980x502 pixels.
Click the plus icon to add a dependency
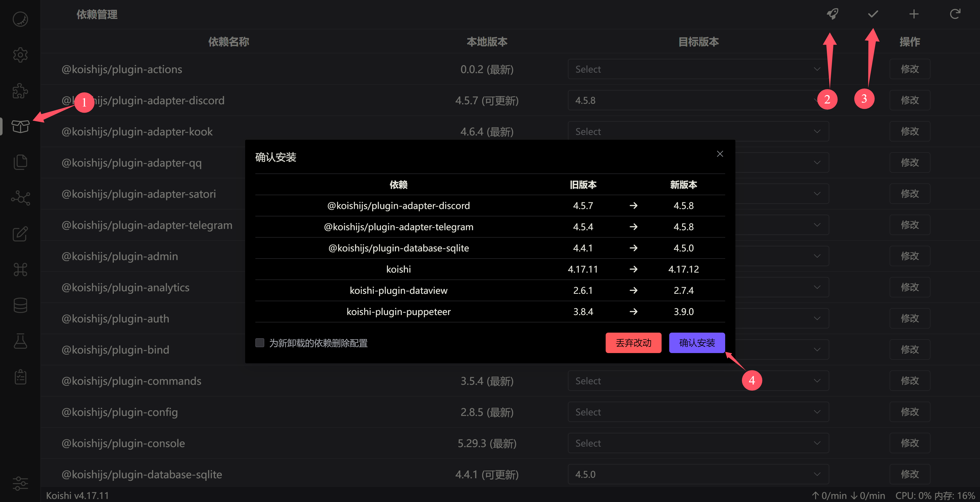tap(914, 14)
